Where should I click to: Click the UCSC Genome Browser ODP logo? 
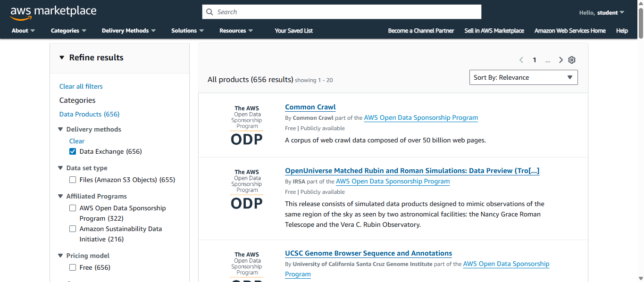pyautogui.click(x=247, y=266)
